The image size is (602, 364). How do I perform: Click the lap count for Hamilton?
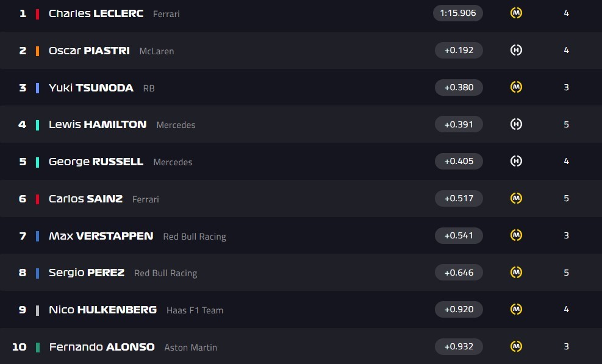pos(566,124)
